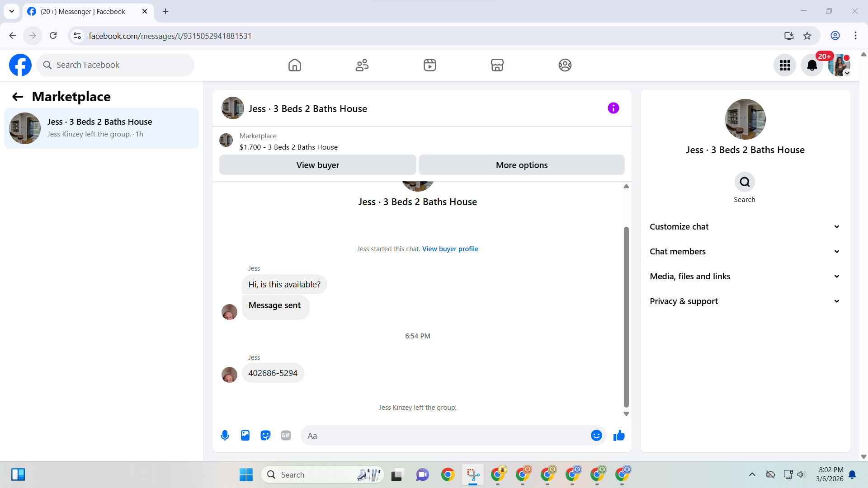Open the emoji picker in message box

point(596,436)
